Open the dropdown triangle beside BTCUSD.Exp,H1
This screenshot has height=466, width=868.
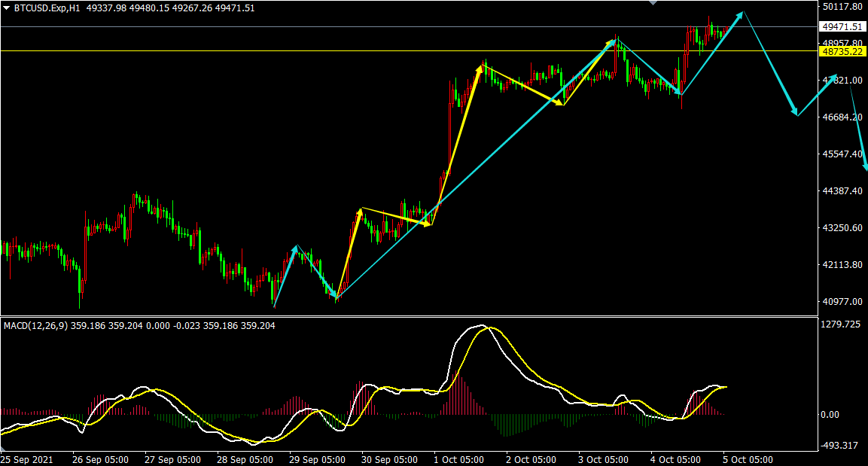(x=7, y=8)
